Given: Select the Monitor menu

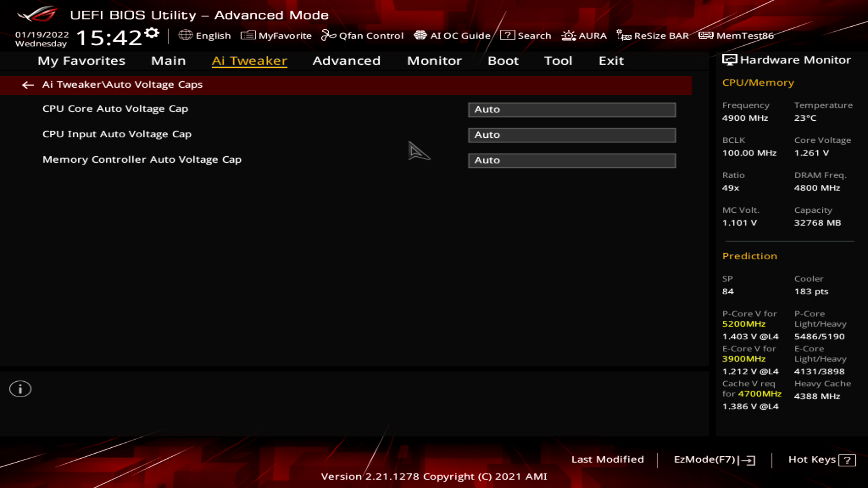Looking at the screenshot, I should (434, 61).
